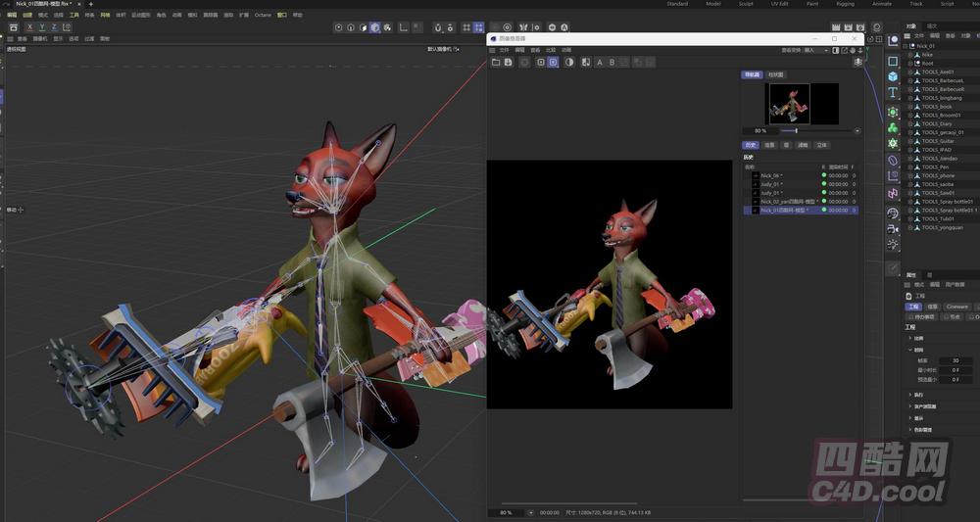The height and width of the screenshot is (522, 980).
Task: Expand the 执行 section in attributes
Action: [x=908, y=395]
